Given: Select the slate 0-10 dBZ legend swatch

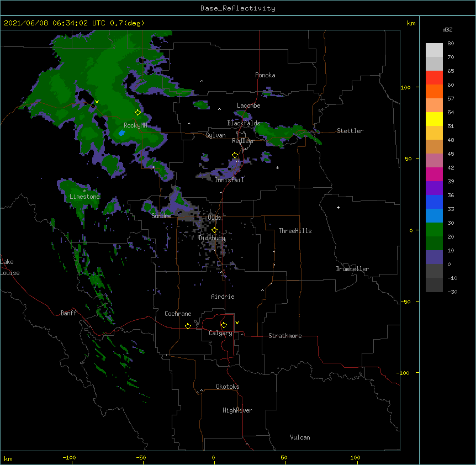Looking at the screenshot, I should (434, 257).
